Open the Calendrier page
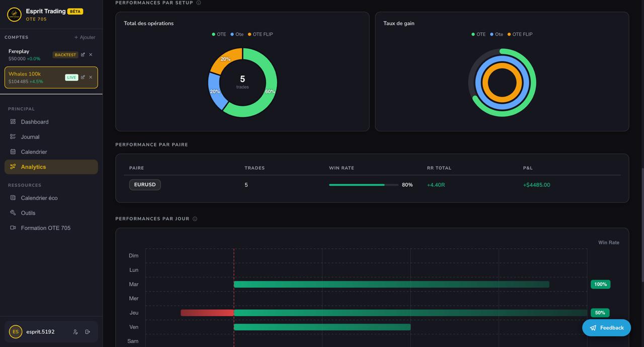This screenshot has width=644, height=347. 51,152
